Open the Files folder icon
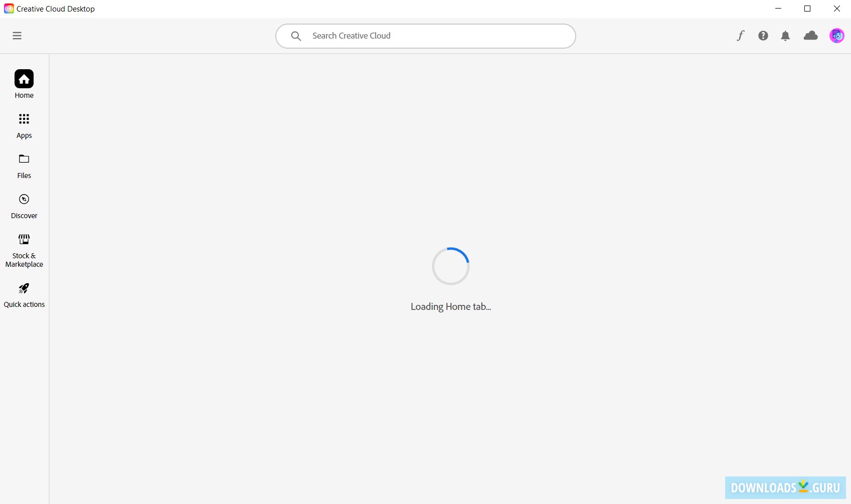Image resolution: width=851 pixels, height=504 pixels. coord(24,159)
